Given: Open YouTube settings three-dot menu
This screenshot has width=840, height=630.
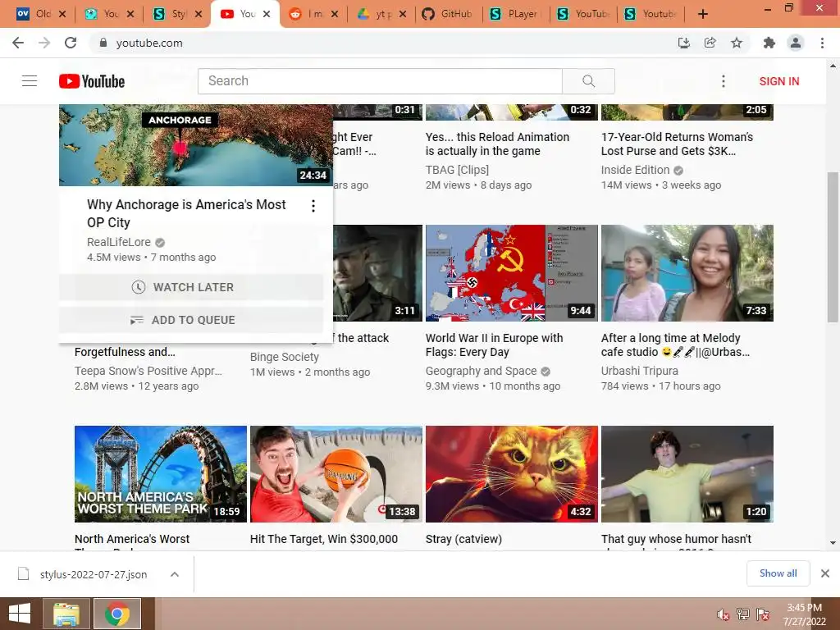Looking at the screenshot, I should tap(724, 81).
